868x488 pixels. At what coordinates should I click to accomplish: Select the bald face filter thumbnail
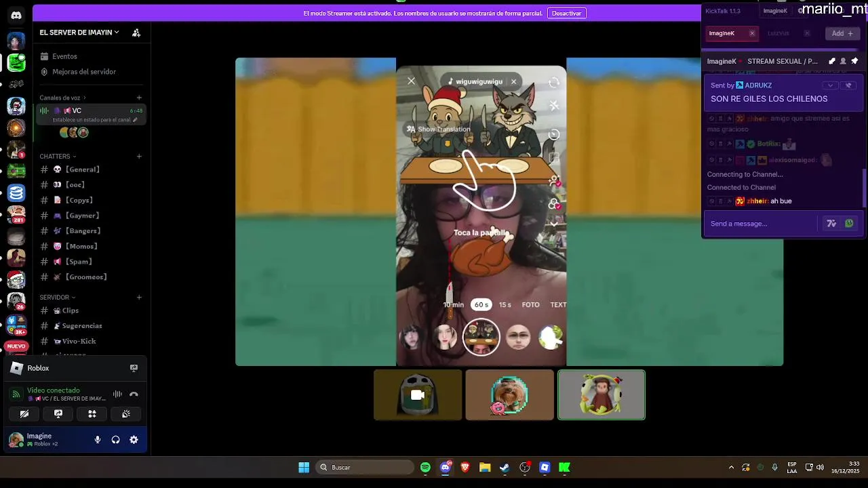tap(518, 337)
